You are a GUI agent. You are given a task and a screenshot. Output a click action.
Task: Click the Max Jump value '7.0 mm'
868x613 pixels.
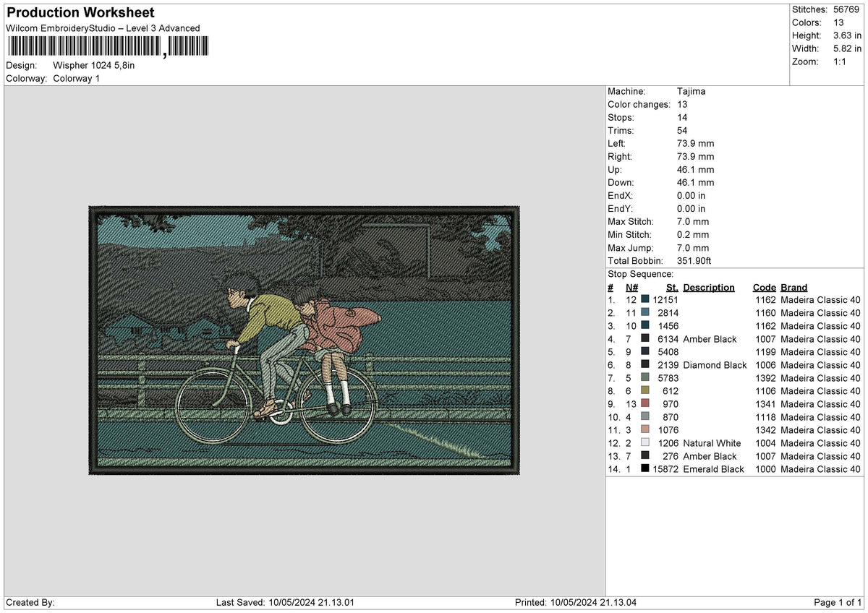693,247
